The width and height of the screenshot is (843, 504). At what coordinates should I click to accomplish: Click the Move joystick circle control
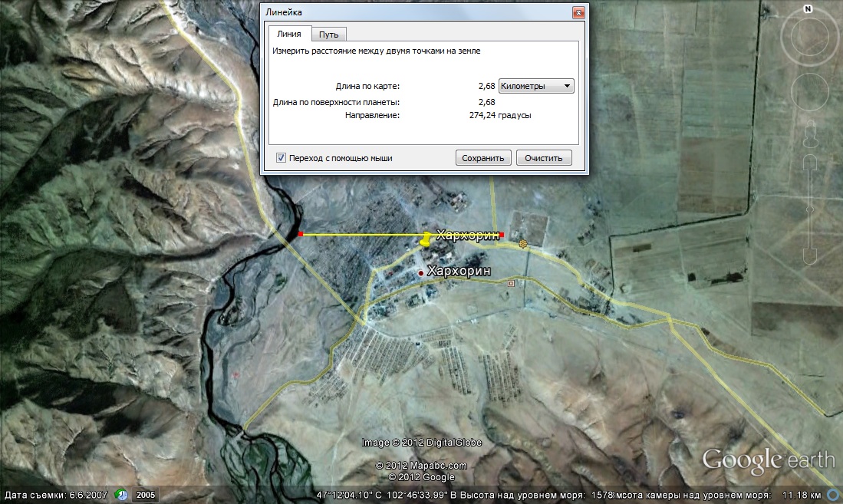tap(809, 92)
